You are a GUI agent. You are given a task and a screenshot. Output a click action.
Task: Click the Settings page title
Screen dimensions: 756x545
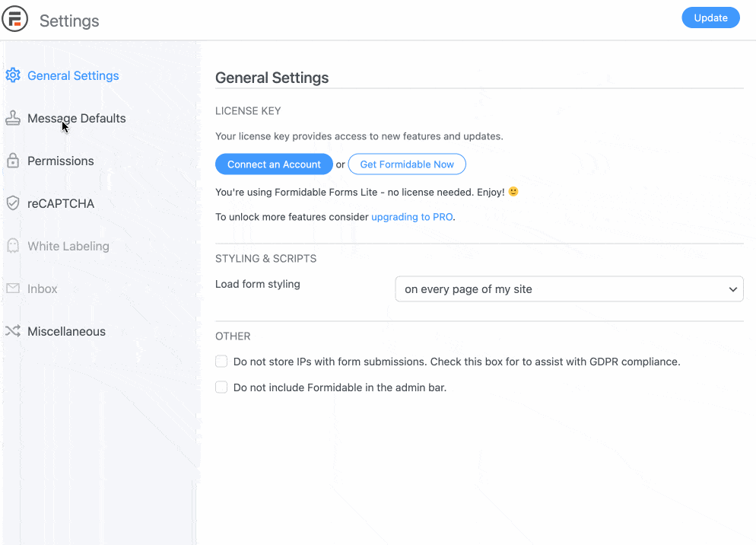click(x=69, y=21)
